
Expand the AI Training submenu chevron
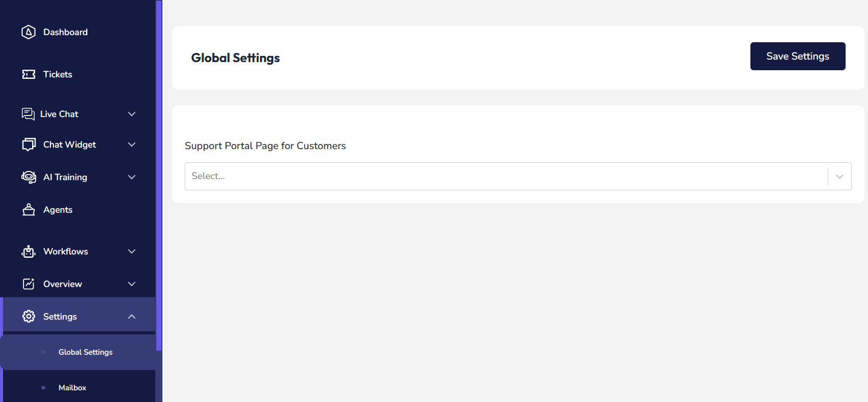[132, 177]
